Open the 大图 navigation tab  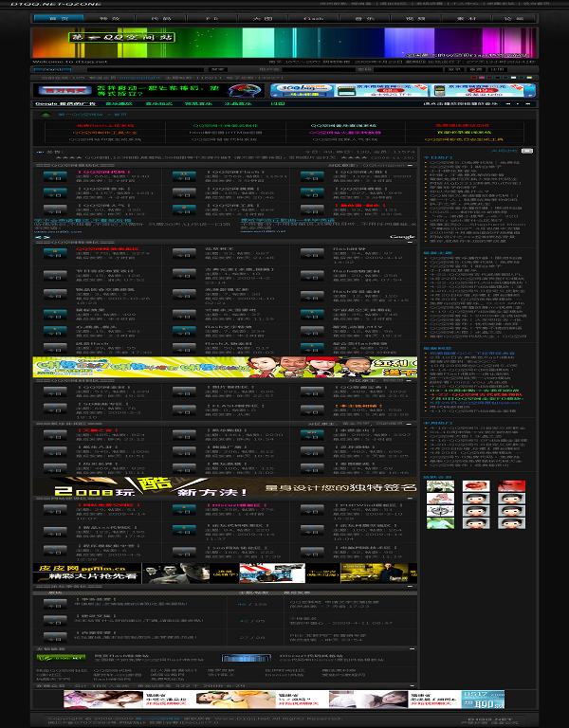(x=263, y=18)
